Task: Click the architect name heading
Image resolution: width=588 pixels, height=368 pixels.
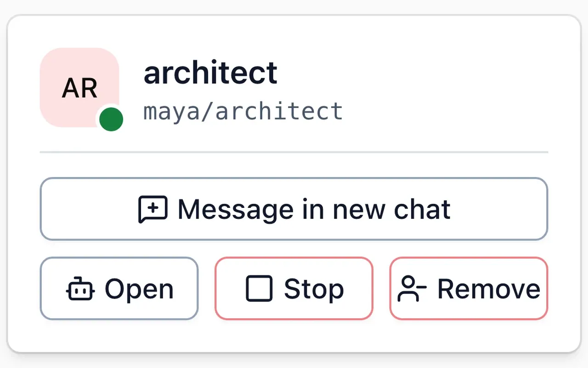Action: [210, 73]
